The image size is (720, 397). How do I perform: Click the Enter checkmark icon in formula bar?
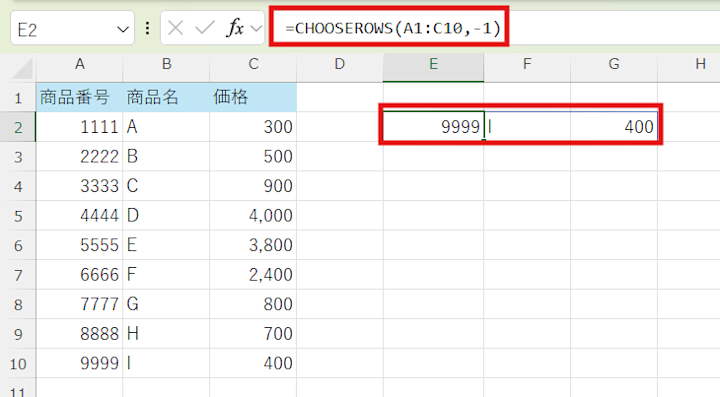click(205, 28)
